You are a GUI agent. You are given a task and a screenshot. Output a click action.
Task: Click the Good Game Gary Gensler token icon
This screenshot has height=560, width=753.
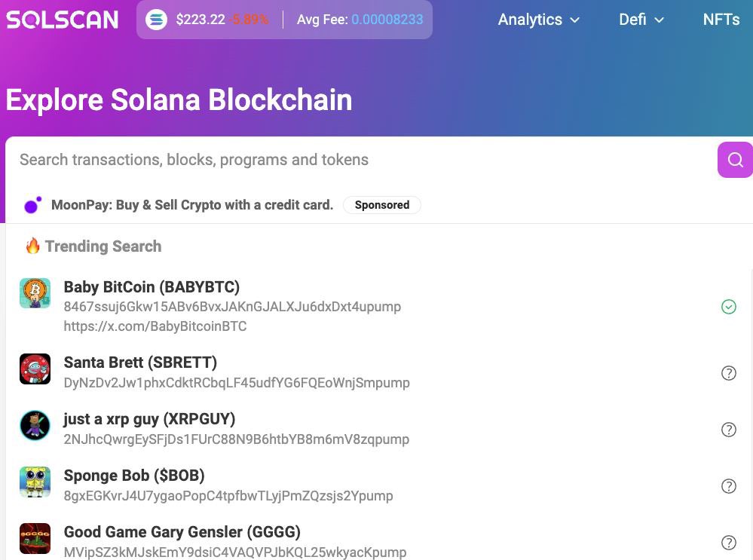(x=35, y=538)
